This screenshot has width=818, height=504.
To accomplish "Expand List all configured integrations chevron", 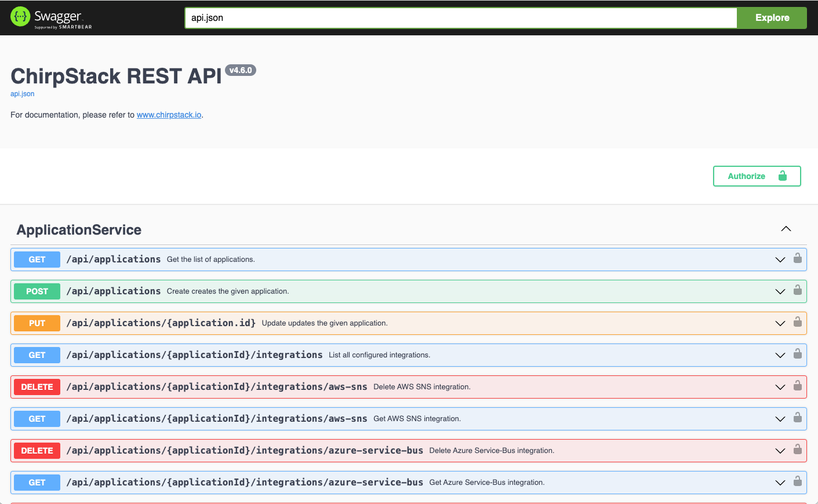I will coord(780,355).
